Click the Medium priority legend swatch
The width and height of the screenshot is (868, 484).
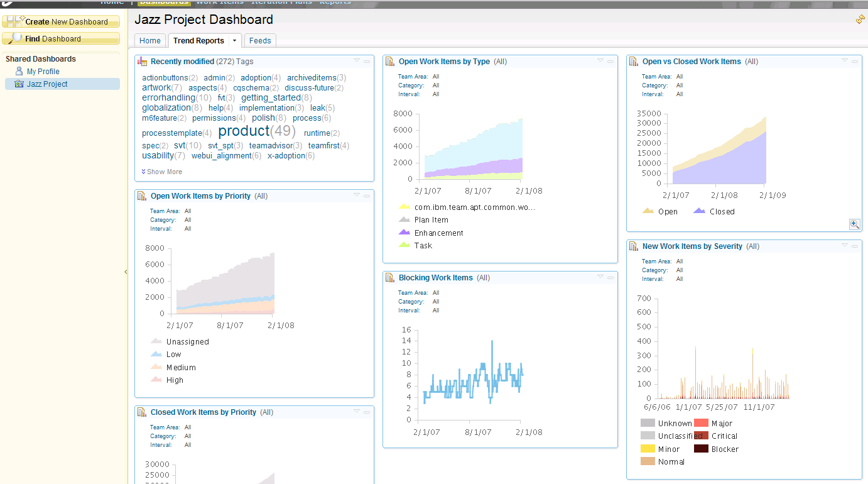tap(157, 367)
